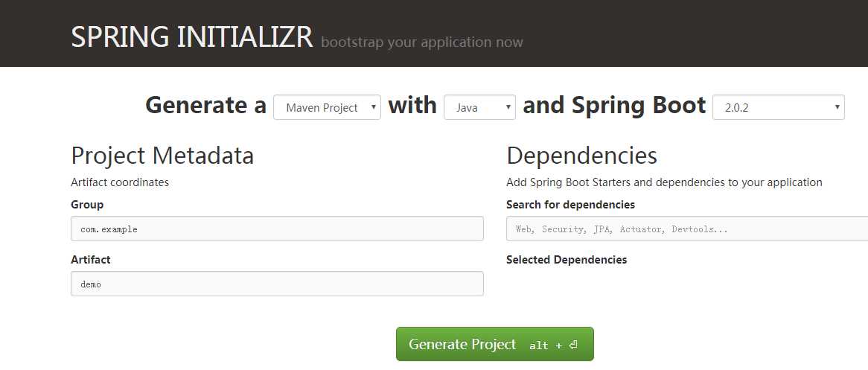Focus the Search for dependencies box
This screenshot has width=868, height=370.
(686, 229)
